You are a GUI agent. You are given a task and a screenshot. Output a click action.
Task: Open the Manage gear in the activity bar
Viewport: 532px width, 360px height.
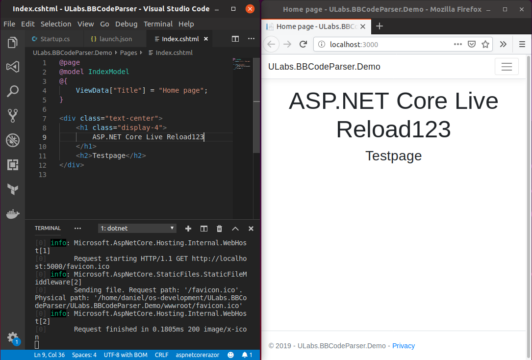(13, 338)
